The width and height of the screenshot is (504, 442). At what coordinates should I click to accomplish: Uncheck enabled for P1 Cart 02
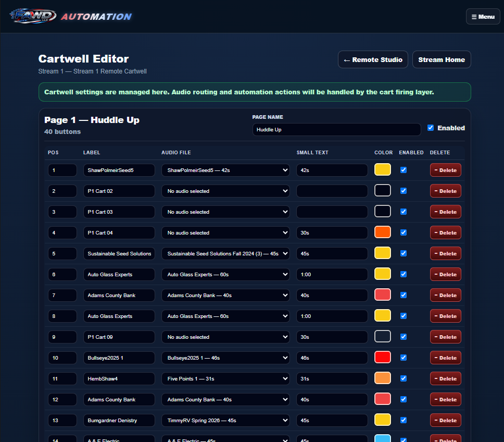[404, 191]
